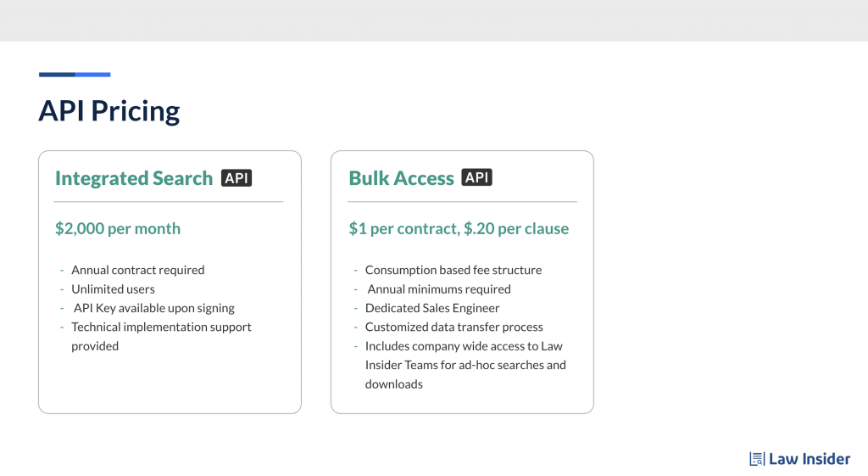This screenshot has height=476, width=868.
Task: Click the Annual contract required bullet
Action: click(x=138, y=270)
